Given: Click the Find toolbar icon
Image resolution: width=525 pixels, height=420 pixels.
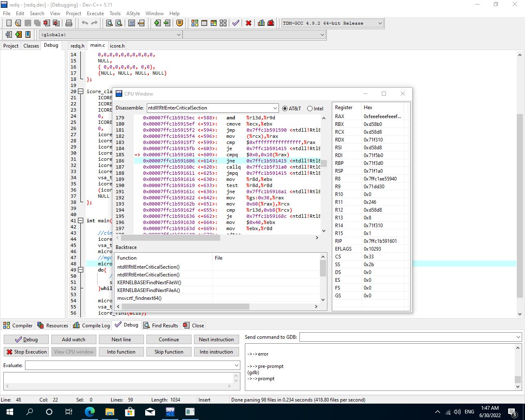Looking at the screenshot, I should click(x=110, y=23).
